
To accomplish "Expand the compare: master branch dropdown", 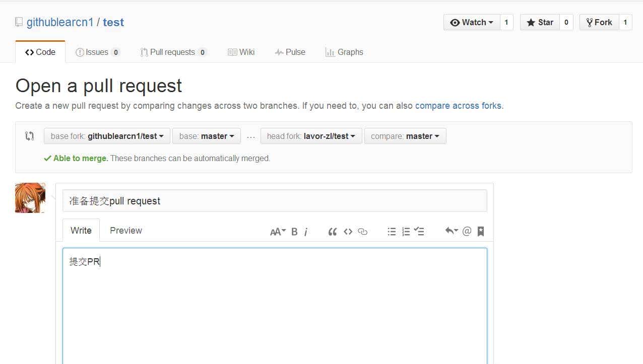I will pos(405,136).
